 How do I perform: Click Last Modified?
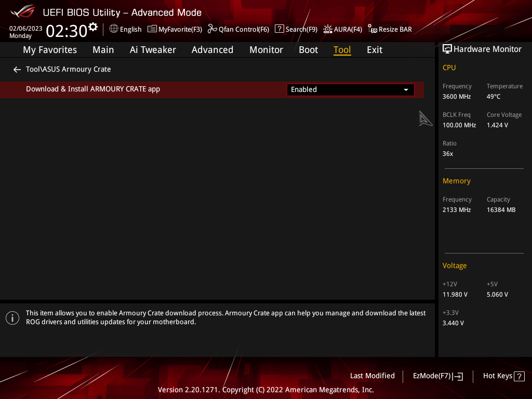[x=372, y=376]
